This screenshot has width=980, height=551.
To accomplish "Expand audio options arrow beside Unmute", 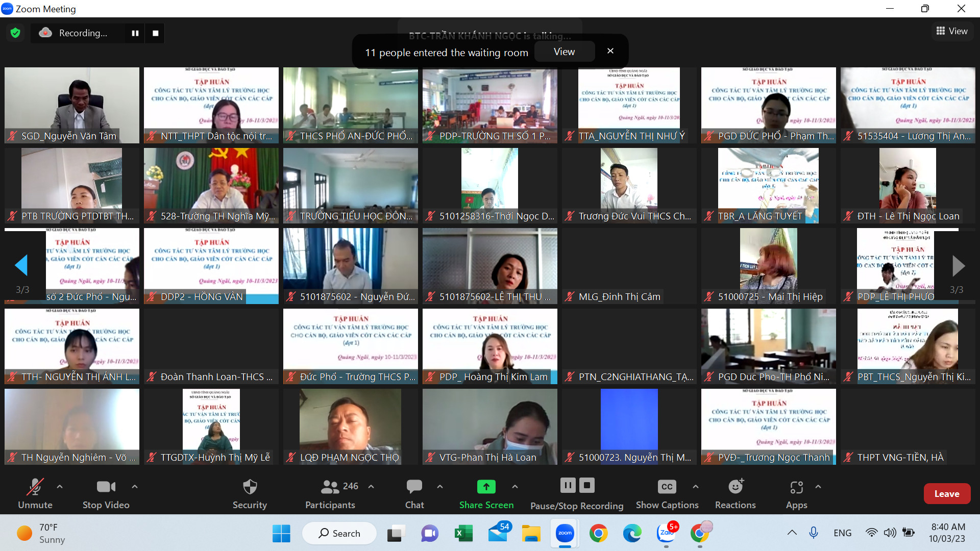I will pyautogui.click(x=60, y=487).
